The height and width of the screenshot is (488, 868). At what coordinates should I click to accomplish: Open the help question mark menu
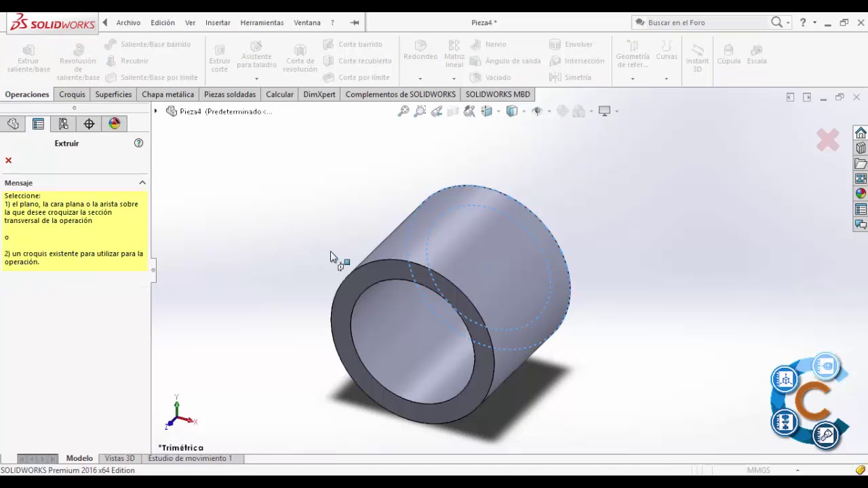click(x=803, y=22)
